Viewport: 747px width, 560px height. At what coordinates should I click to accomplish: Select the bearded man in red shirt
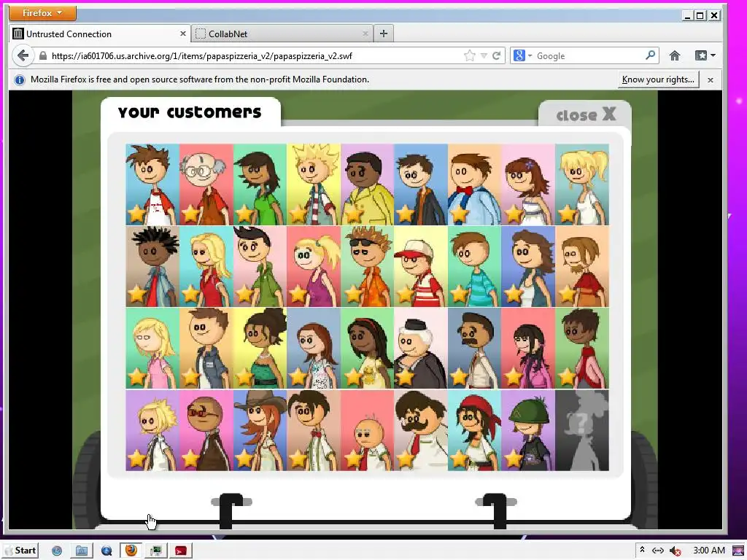(581, 266)
